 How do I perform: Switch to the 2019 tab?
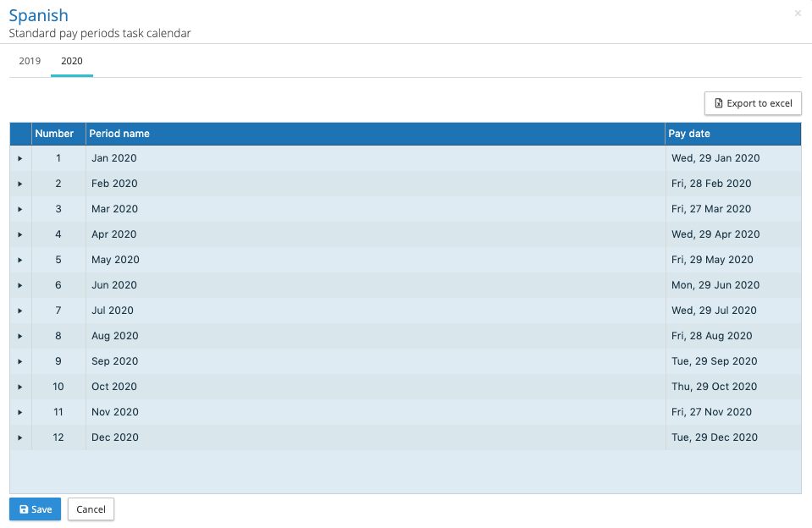point(30,62)
